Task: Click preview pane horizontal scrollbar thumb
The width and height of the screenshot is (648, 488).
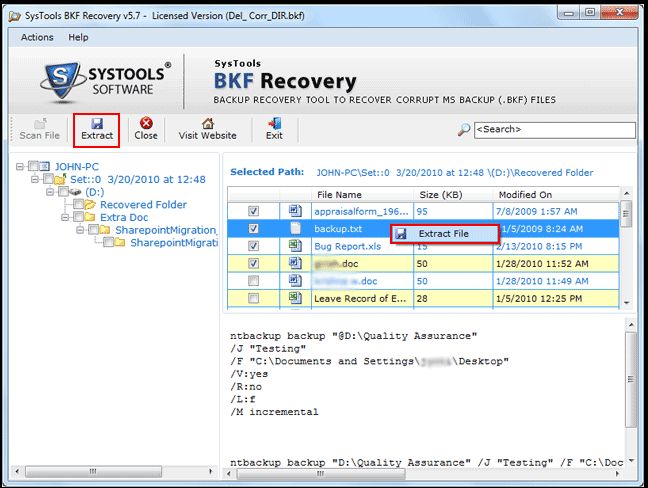Action: click(320, 474)
